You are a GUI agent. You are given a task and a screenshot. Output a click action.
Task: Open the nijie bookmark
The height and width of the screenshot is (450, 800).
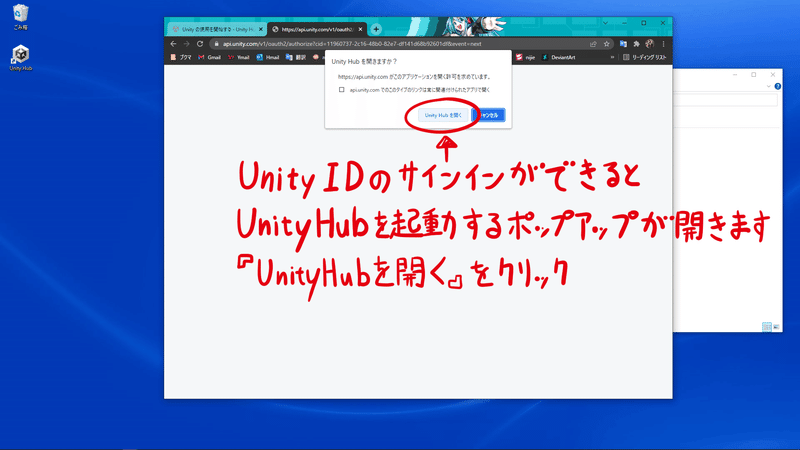pyautogui.click(x=526, y=57)
